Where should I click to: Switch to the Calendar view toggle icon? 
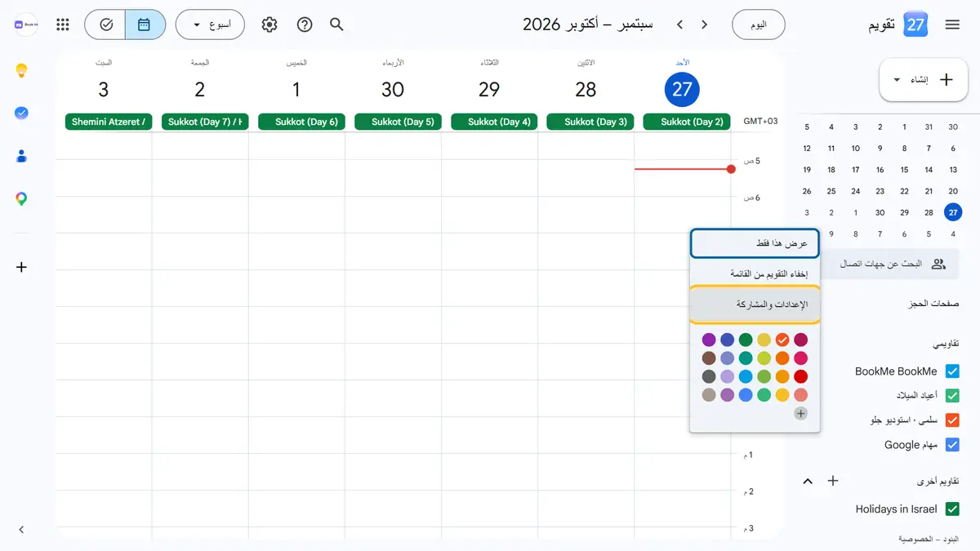point(145,24)
